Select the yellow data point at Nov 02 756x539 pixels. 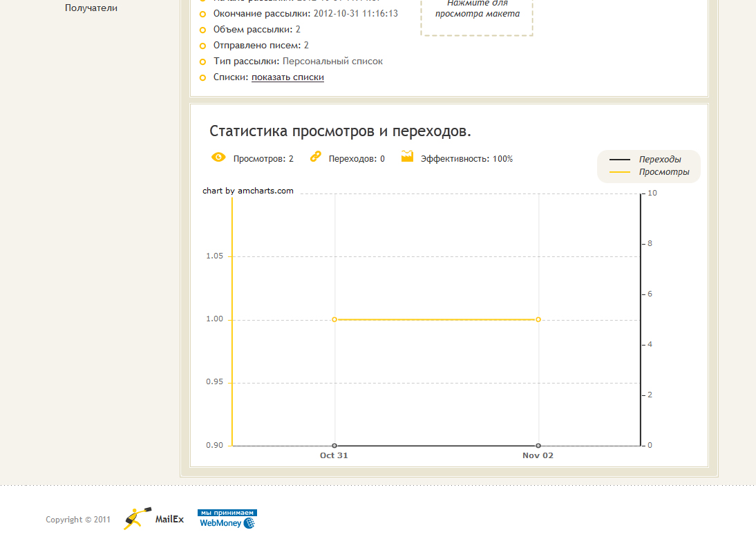pyautogui.click(x=538, y=319)
